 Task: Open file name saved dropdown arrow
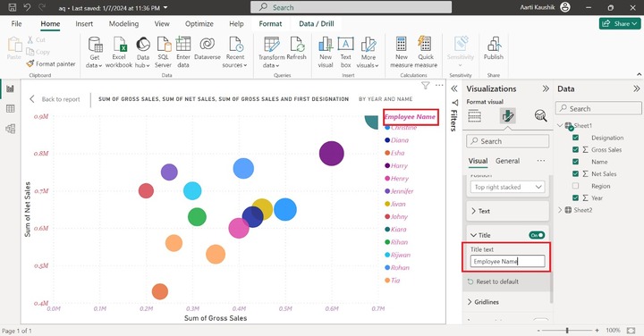[165, 8]
